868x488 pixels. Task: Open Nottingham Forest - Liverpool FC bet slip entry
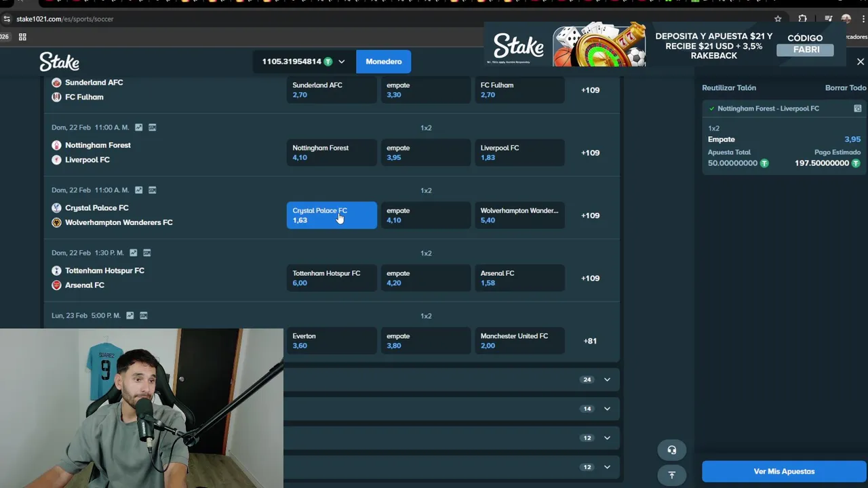click(768, 108)
